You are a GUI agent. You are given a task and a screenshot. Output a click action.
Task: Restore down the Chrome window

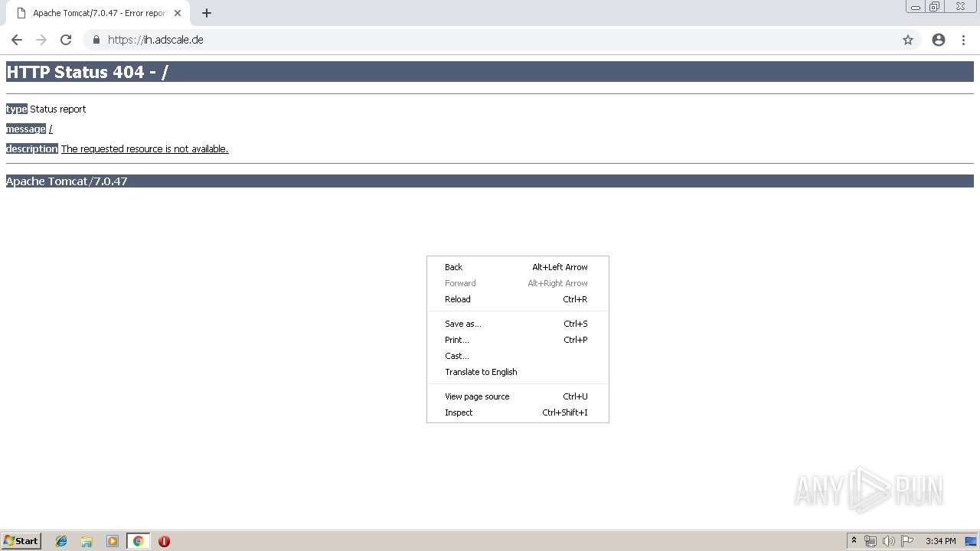coord(935,7)
